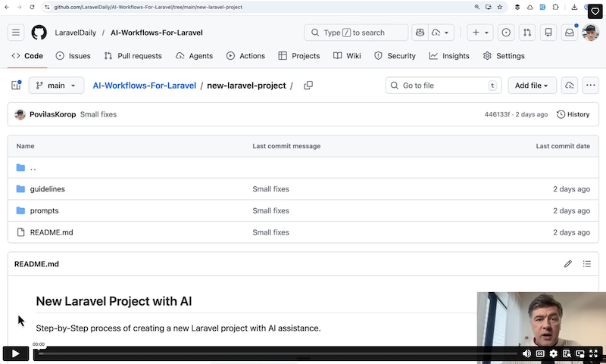Switch to the Actions tab
Screen dimensions: 606x364
(245, 56)
